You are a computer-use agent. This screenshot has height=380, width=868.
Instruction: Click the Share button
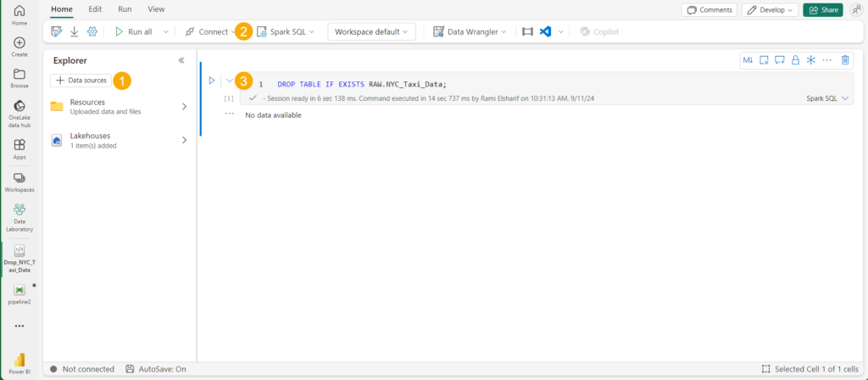pos(822,10)
